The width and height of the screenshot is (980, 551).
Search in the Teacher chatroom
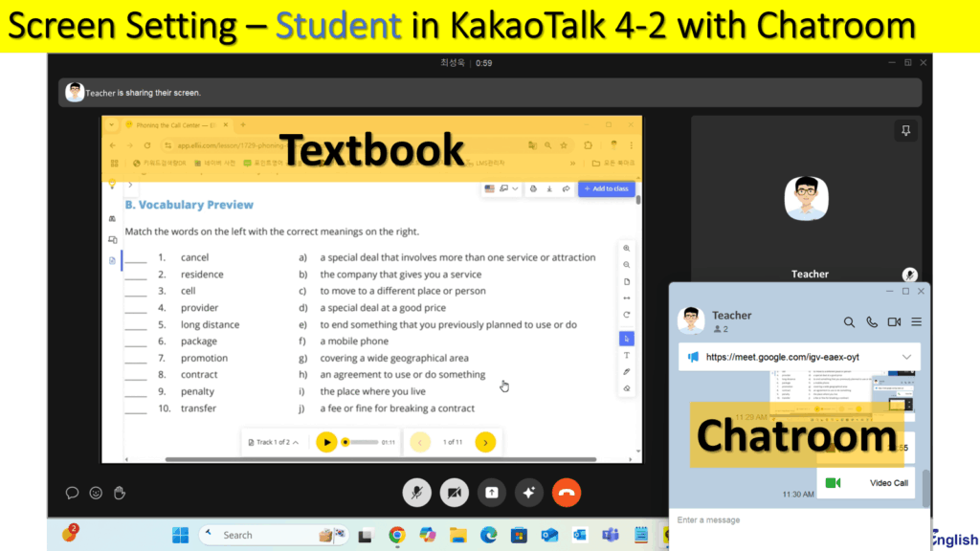849,322
